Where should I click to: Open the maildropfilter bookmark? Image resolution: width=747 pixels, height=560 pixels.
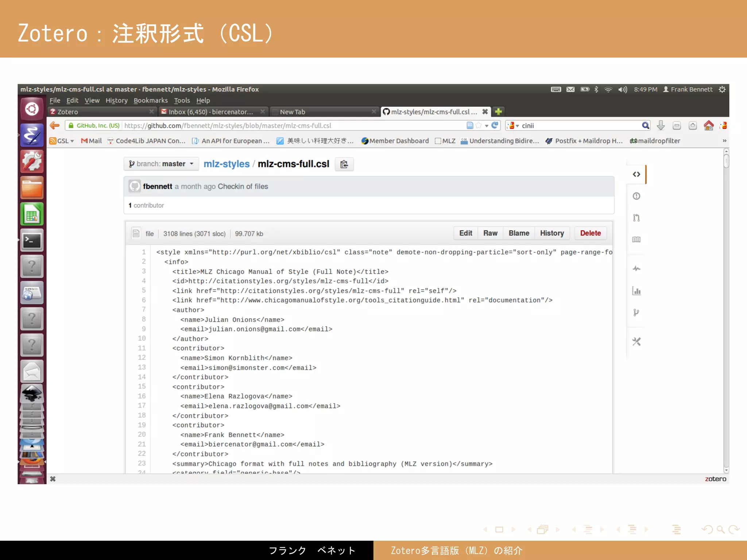pos(655,141)
